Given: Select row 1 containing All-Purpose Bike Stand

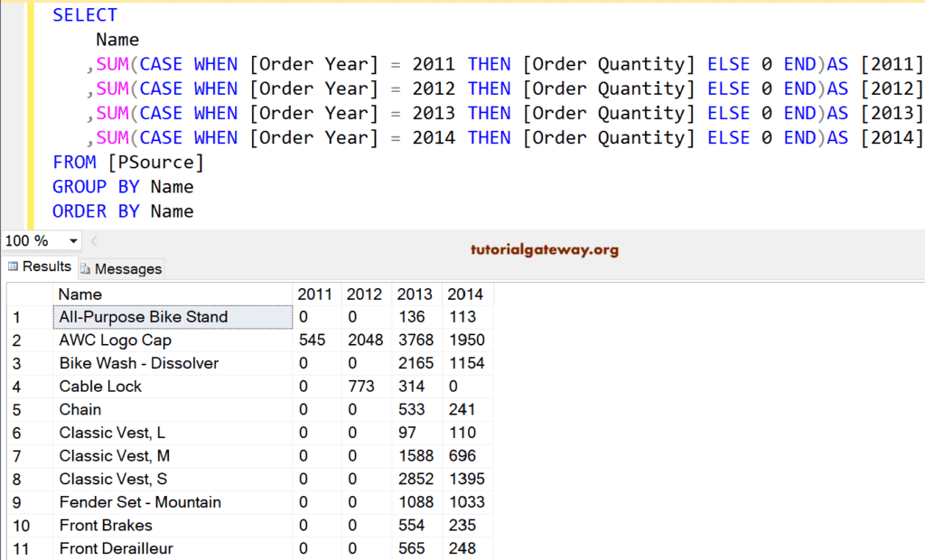Looking at the screenshot, I should [16, 317].
